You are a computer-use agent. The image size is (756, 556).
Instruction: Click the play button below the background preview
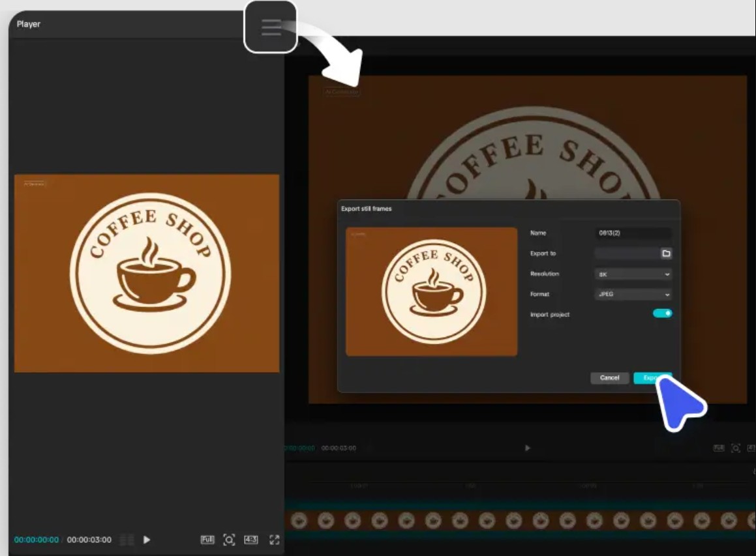click(x=528, y=448)
